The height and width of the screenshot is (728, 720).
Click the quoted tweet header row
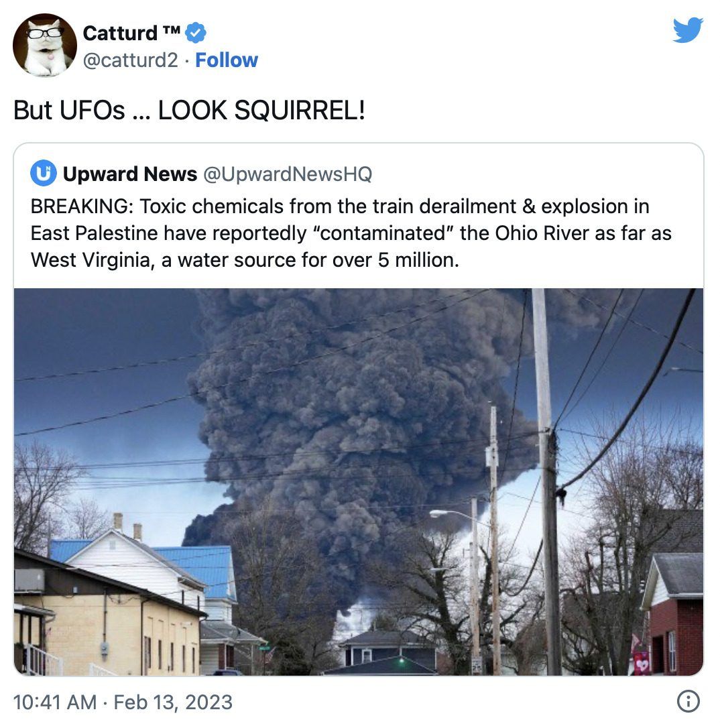coord(202,174)
